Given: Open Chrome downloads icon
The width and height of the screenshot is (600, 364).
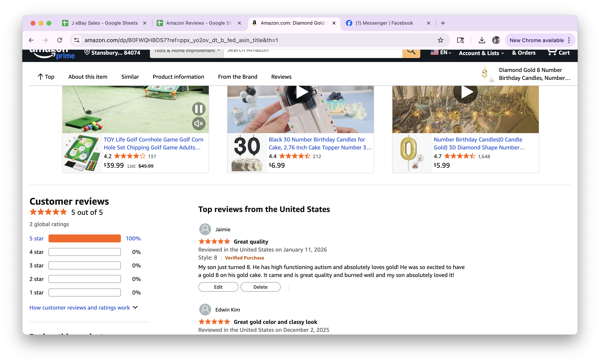Looking at the screenshot, I should coord(482,40).
